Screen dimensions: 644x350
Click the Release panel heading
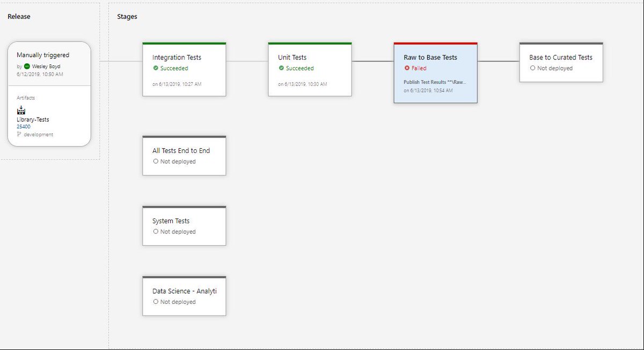pyautogui.click(x=19, y=17)
